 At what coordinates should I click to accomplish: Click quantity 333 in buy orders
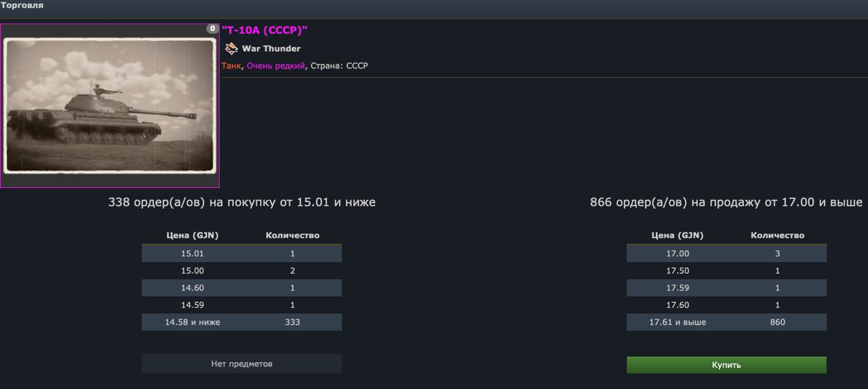tap(292, 322)
